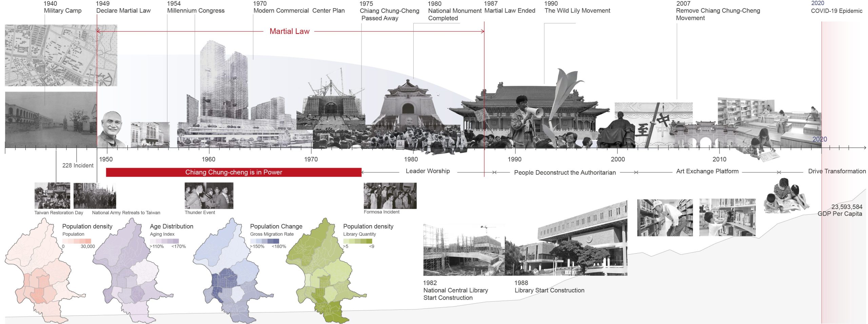The width and height of the screenshot is (868, 324).
Task: Click the red 'Martial Law' label
Action: pyautogui.click(x=289, y=31)
